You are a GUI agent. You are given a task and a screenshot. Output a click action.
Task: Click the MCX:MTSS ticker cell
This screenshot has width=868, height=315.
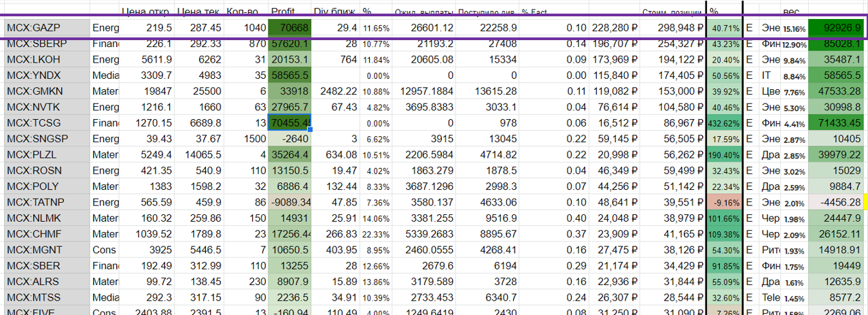pyautogui.click(x=47, y=296)
